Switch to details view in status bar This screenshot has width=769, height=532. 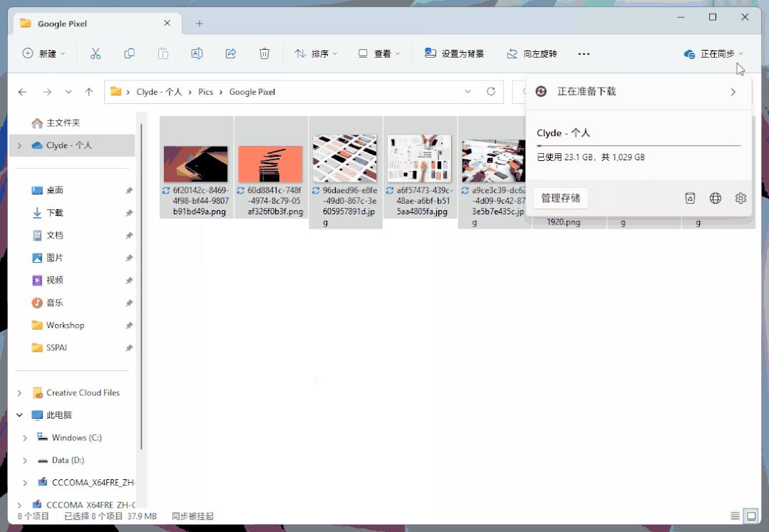coord(735,516)
